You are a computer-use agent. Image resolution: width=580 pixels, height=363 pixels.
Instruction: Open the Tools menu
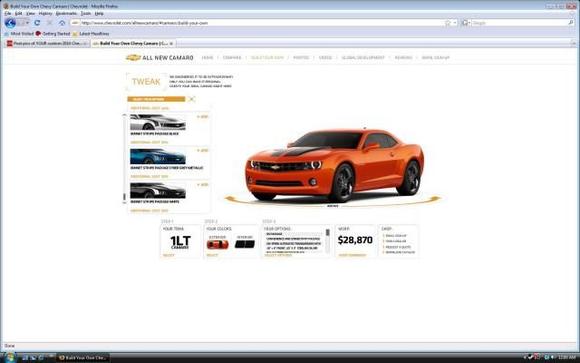coord(86,13)
